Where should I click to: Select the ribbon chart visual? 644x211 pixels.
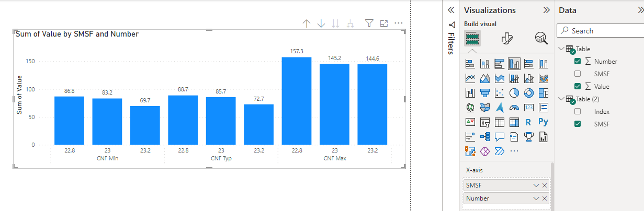[x=543, y=78]
